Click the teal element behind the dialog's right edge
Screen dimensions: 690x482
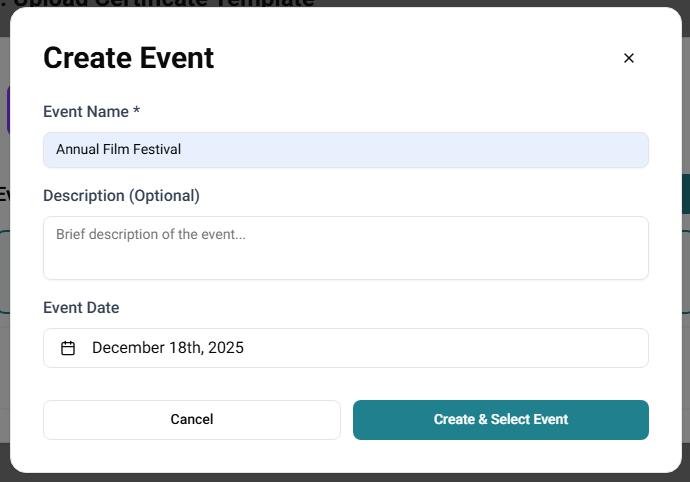684,194
